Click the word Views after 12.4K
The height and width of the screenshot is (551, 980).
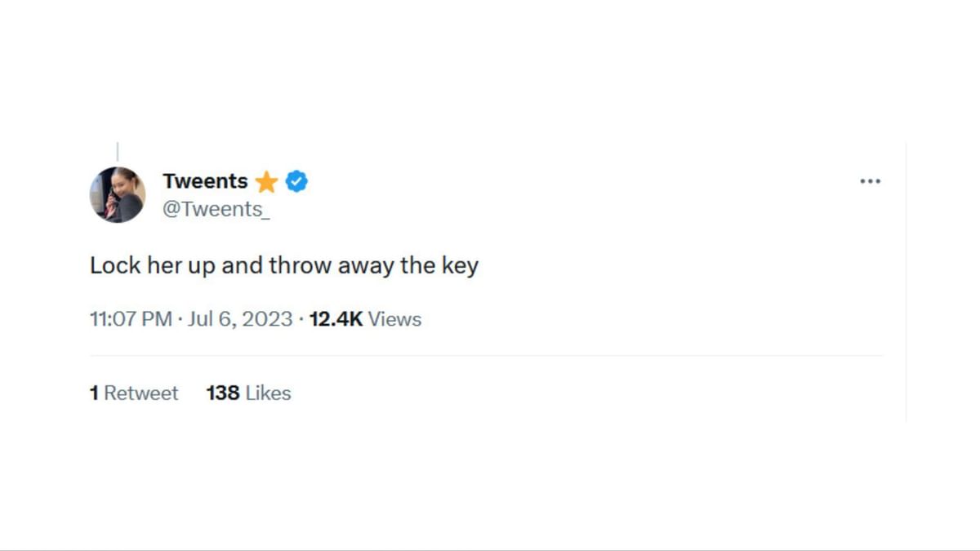394,319
